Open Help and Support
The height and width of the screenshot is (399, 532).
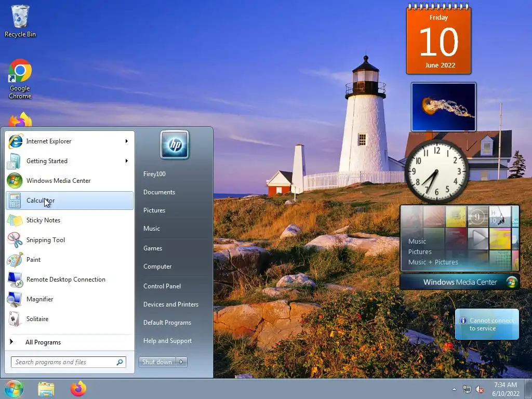(167, 341)
